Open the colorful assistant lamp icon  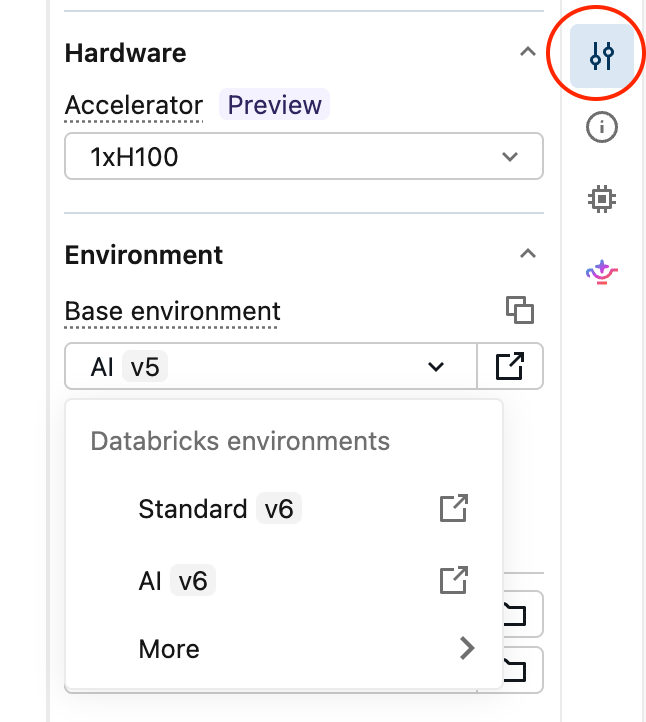pos(601,272)
